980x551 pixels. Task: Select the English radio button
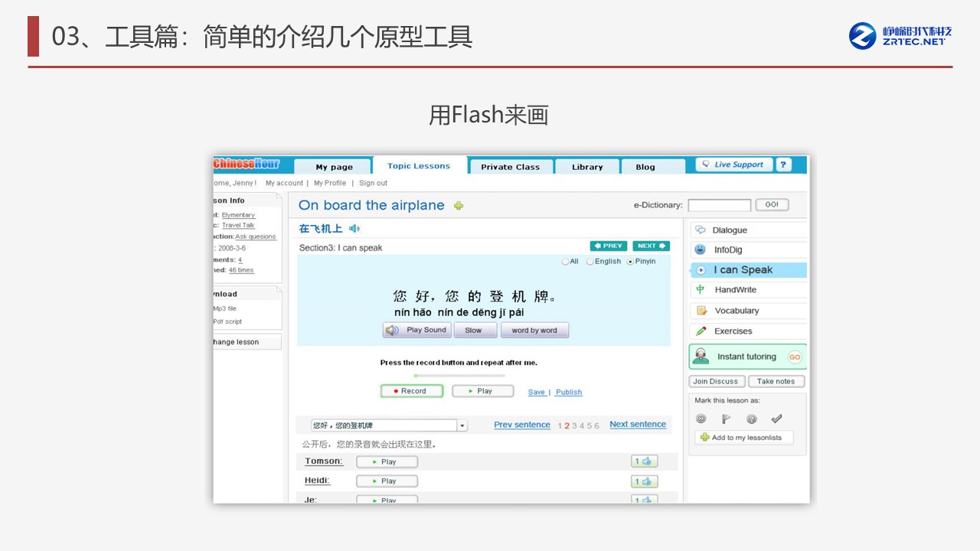590,262
